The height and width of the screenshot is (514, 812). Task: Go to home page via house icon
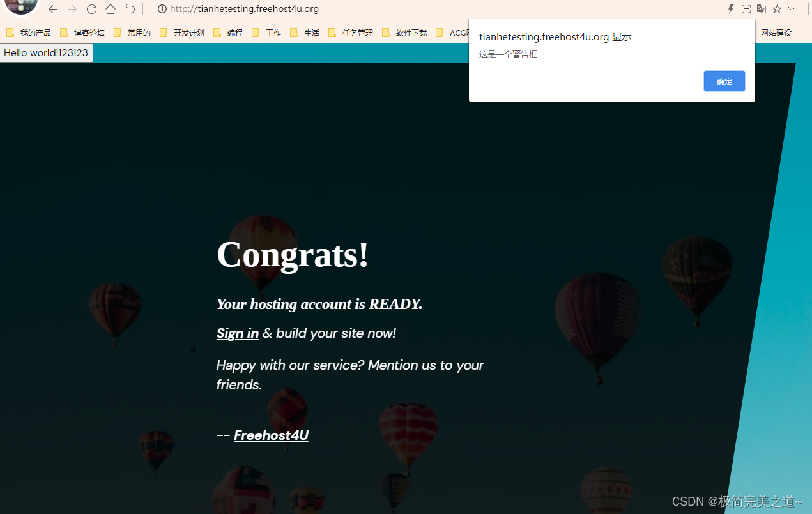111,9
